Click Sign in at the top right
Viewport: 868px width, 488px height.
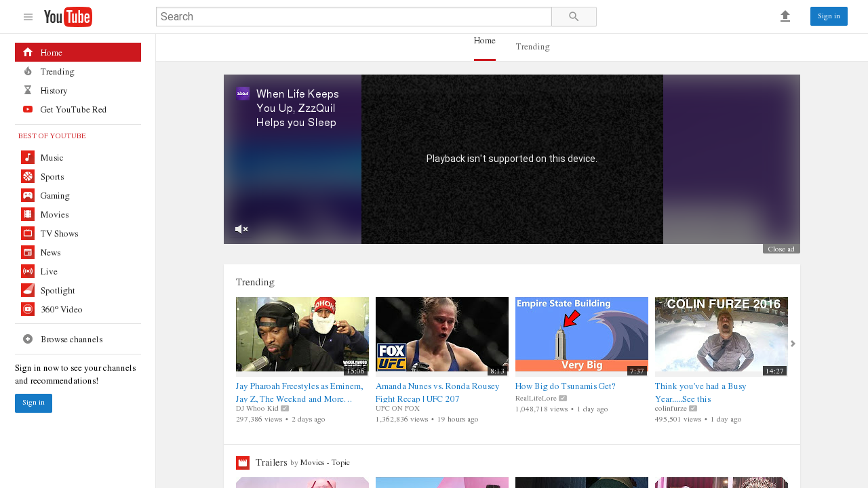(x=829, y=16)
